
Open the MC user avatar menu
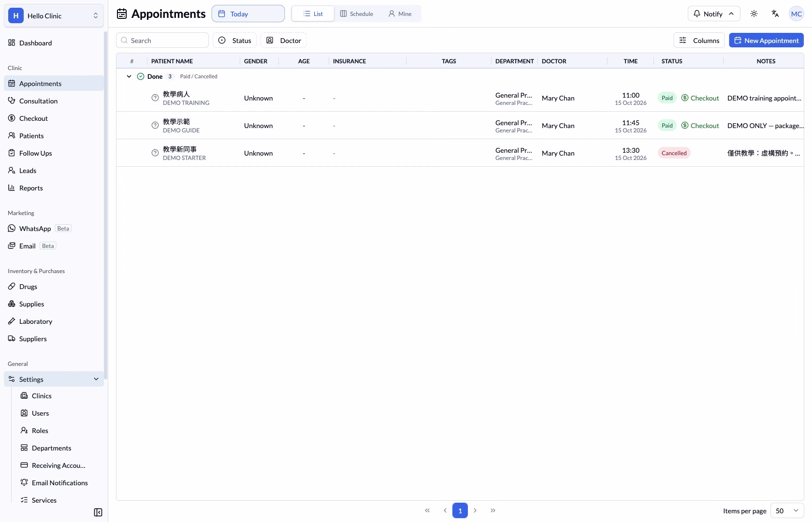(x=797, y=14)
